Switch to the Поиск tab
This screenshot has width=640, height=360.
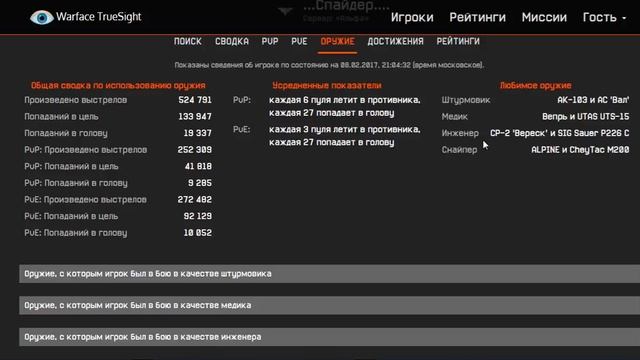coord(188,41)
